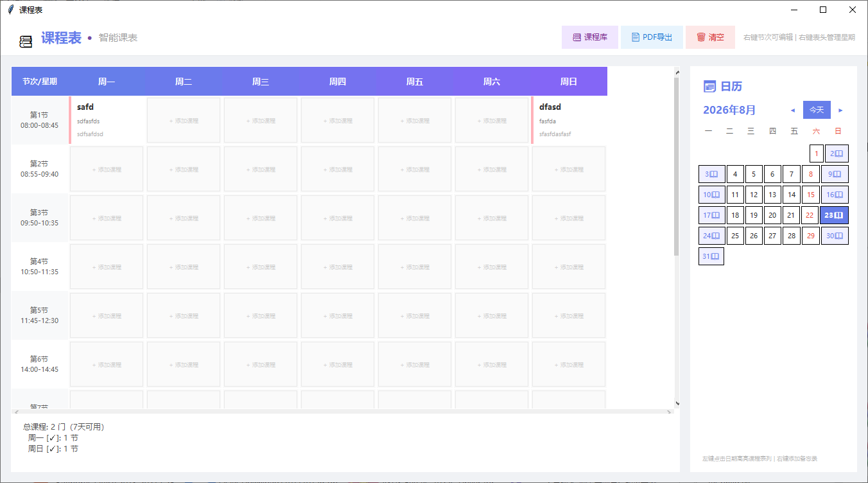This screenshot has width=868, height=483.
Task: Select the 周一 column header
Action: 107,82
